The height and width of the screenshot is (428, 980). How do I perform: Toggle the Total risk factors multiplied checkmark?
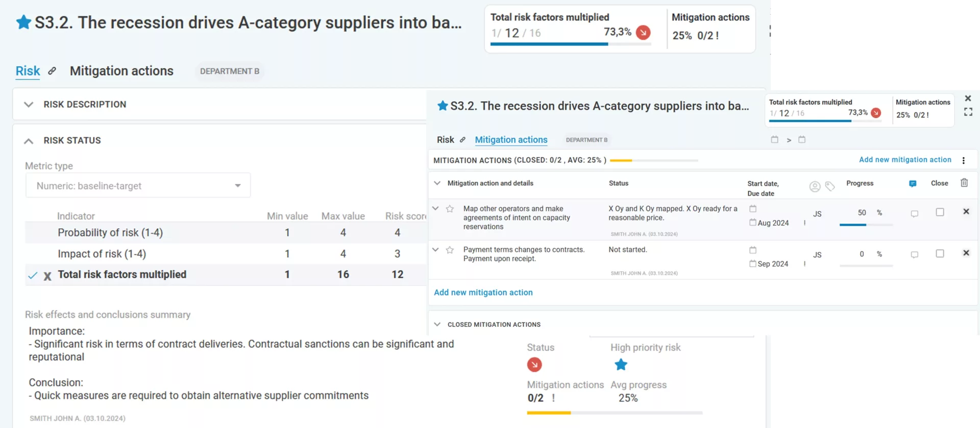pos(33,276)
